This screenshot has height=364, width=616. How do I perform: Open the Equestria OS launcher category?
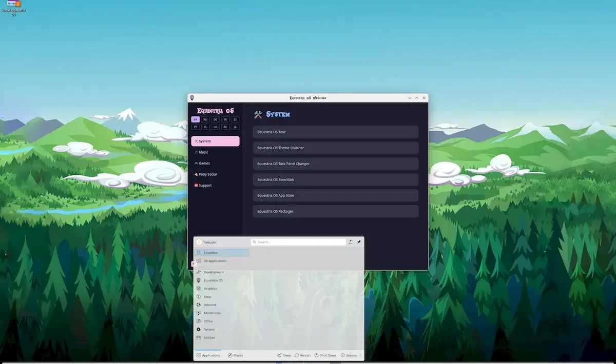[x=222, y=280]
